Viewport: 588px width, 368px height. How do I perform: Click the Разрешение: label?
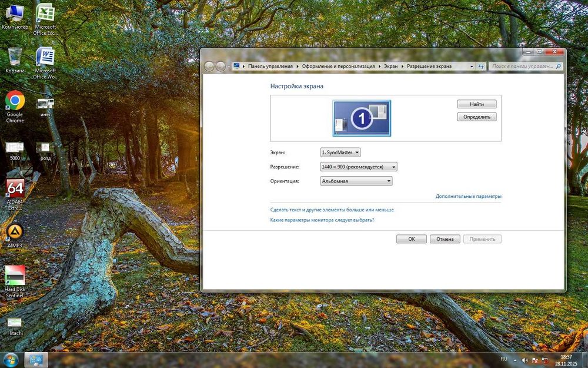click(x=285, y=167)
